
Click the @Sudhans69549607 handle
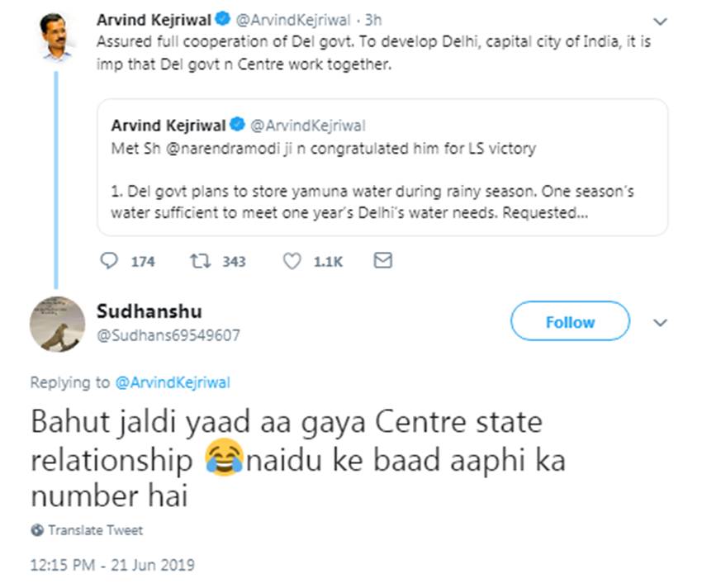(x=168, y=335)
